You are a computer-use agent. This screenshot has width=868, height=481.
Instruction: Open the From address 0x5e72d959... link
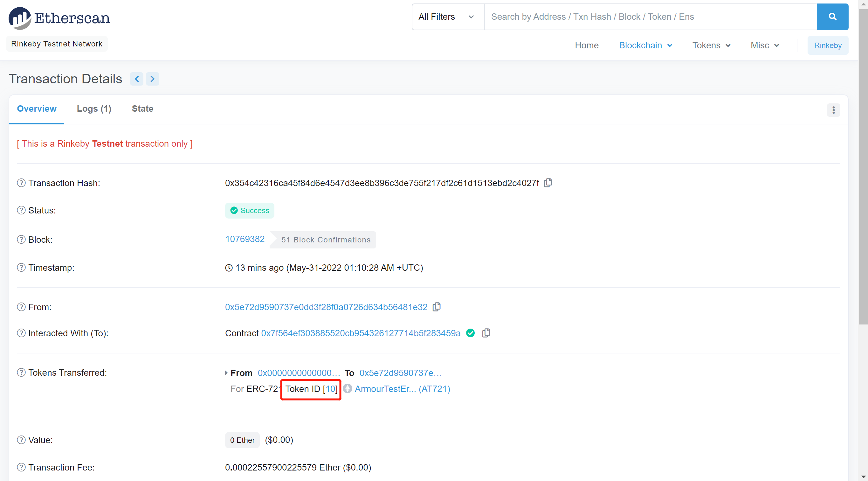point(326,307)
